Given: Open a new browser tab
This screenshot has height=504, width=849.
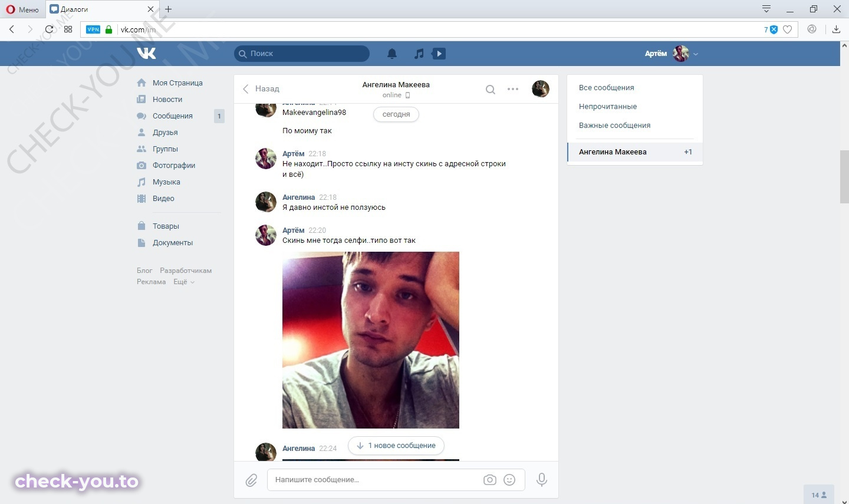Looking at the screenshot, I should tap(169, 9).
